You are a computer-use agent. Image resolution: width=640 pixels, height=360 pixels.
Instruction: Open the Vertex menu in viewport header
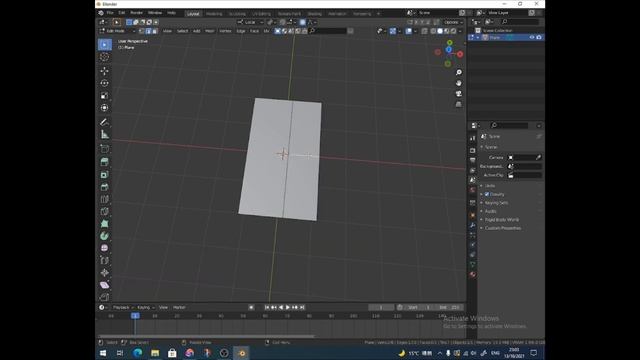coord(225,31)
